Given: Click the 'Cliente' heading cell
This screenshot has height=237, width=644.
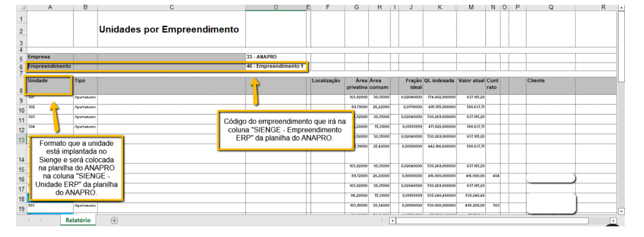Looking at the screenshot, I should click(x=551, y=86).
